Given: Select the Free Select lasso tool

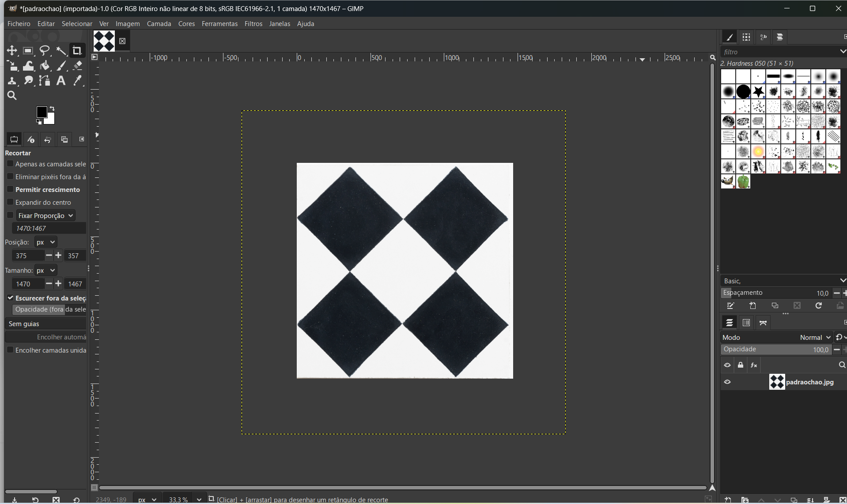Looking at the screenshot, I should (x=45, y=51).
